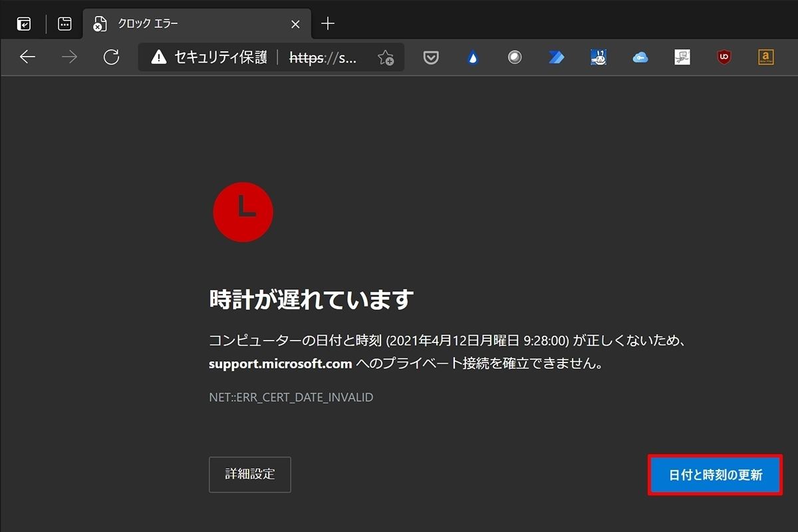The width and height of the screenshot is (798, 532).
Task: Click the 日付と時刻の更新 button
Action: [715, 475]
